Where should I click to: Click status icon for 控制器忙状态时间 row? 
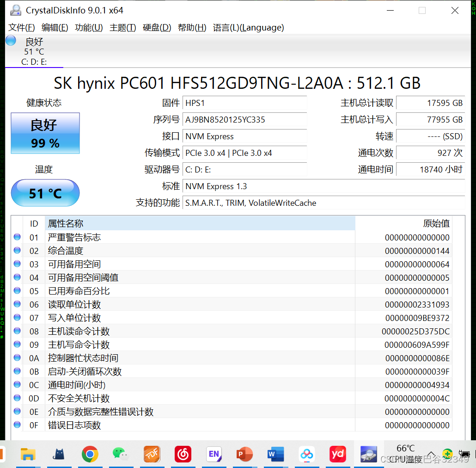pos(17,357)
